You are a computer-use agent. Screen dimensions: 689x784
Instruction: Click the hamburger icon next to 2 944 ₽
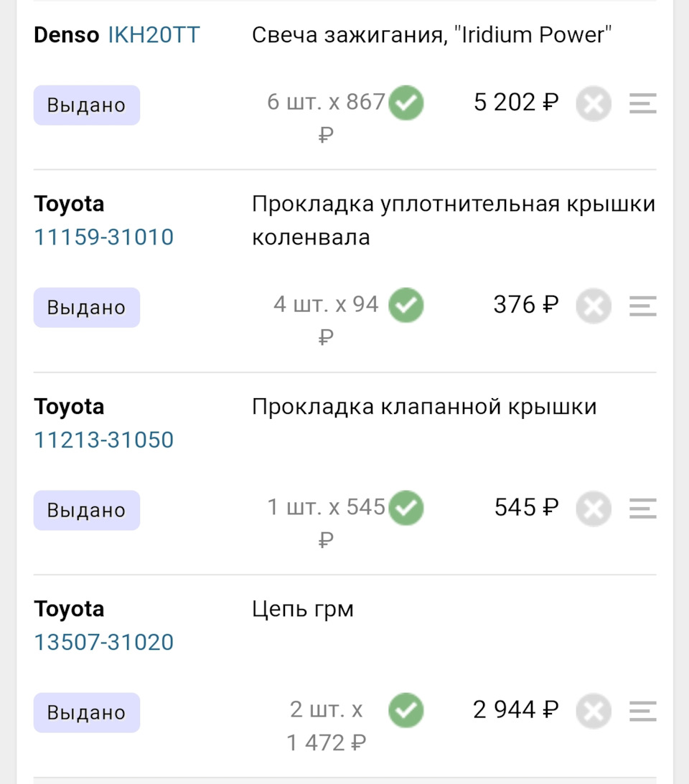(642, 711)
